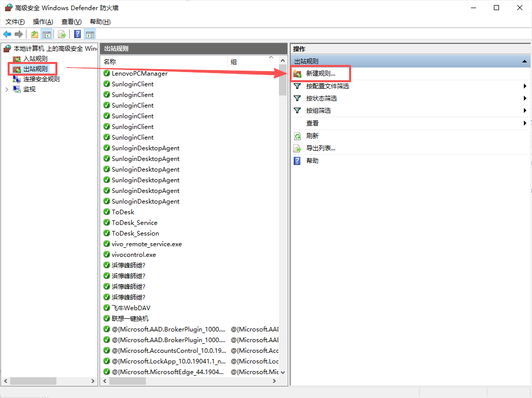Select the @{Microsoft.MicrosoftEdge_44.1904 rule row

coord(190,372)
